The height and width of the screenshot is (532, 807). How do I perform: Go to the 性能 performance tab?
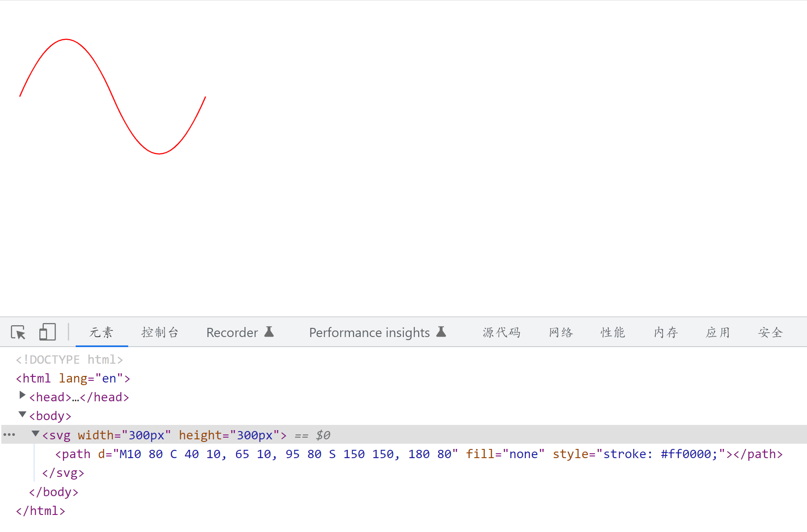[x=613, y=333]
